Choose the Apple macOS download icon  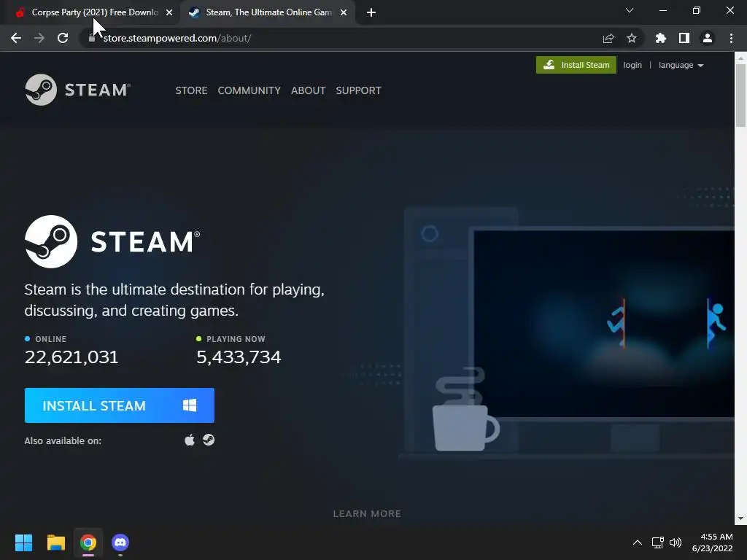(190, 440)
